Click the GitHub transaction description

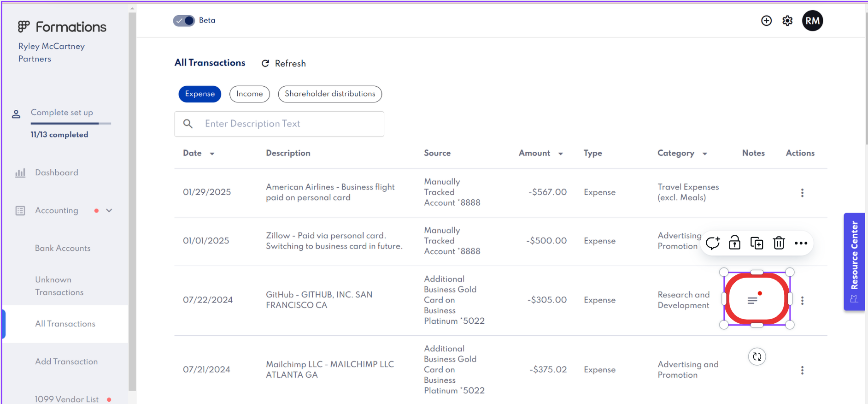[319, 300]
